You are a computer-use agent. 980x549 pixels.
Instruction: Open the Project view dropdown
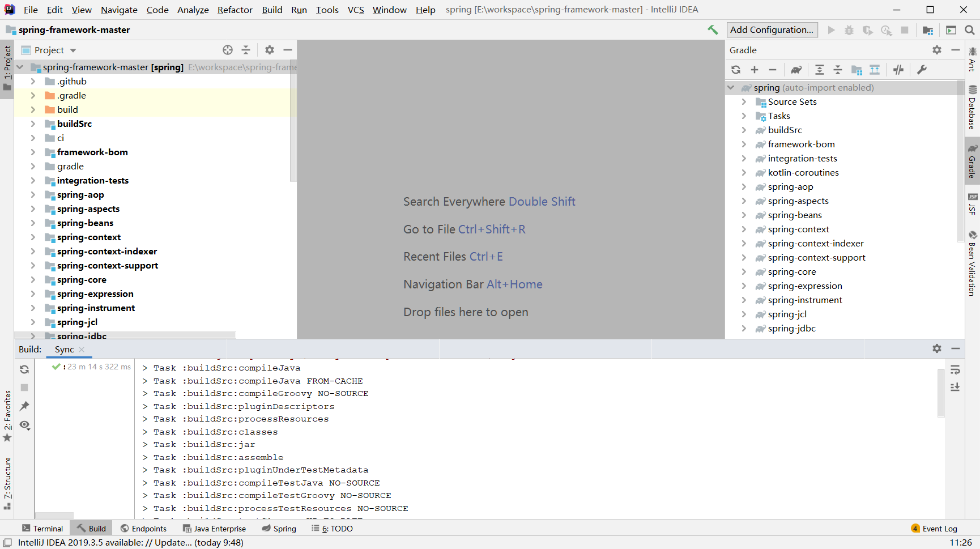[x=73, y=50]
